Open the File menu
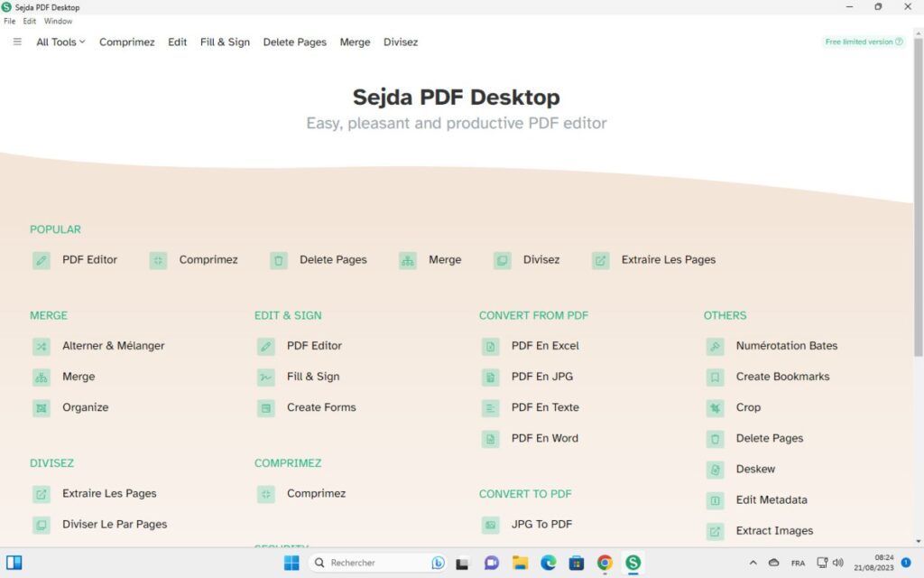924x578 pixels. coord(9,21)
